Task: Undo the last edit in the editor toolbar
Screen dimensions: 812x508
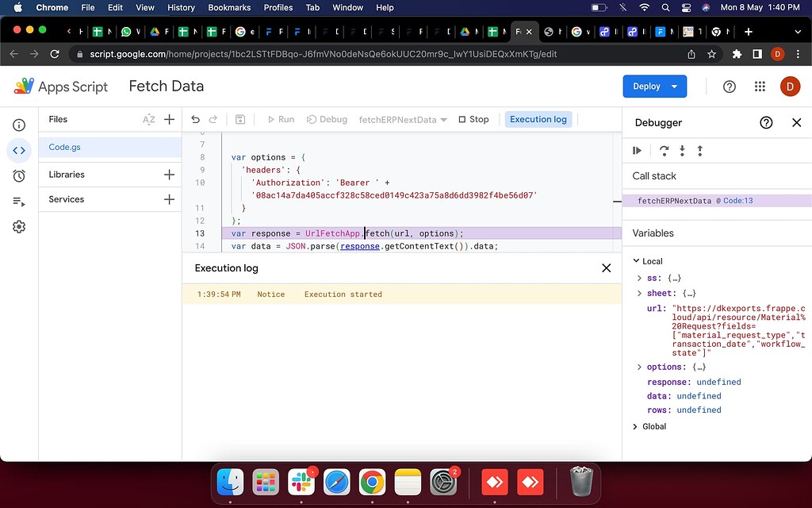Action: [x=194, y=118]
